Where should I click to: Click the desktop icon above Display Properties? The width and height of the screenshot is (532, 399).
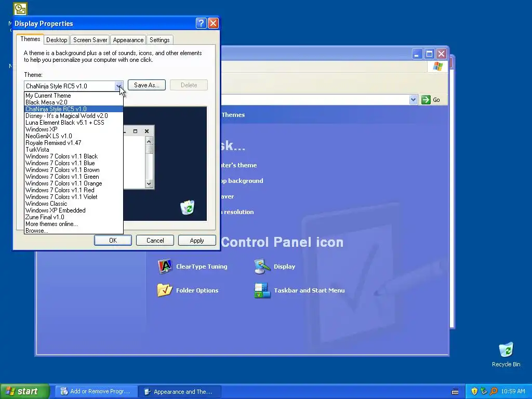20,8
